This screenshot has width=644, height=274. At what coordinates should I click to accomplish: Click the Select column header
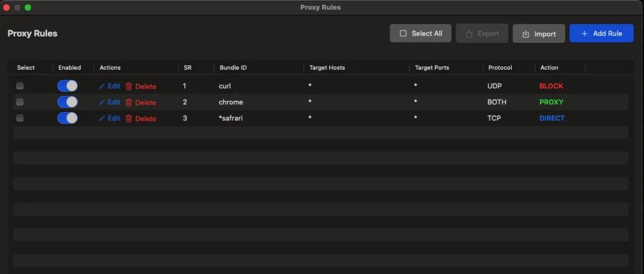click(26, 68)
